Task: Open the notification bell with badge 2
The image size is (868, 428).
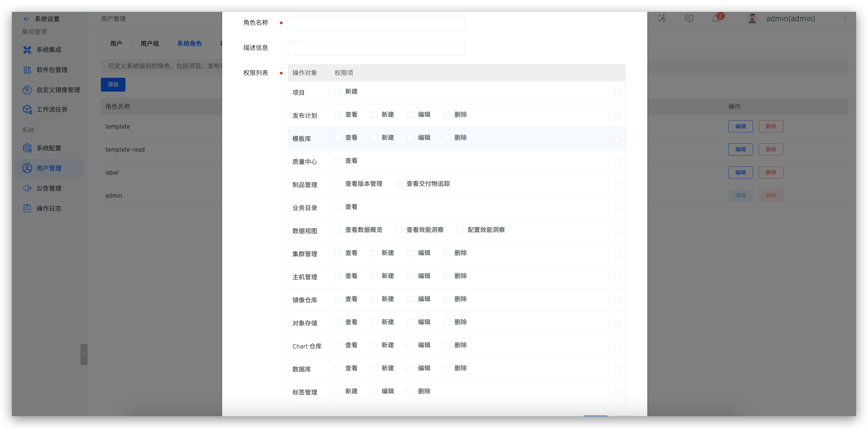Action: click(x=715, y=19)
